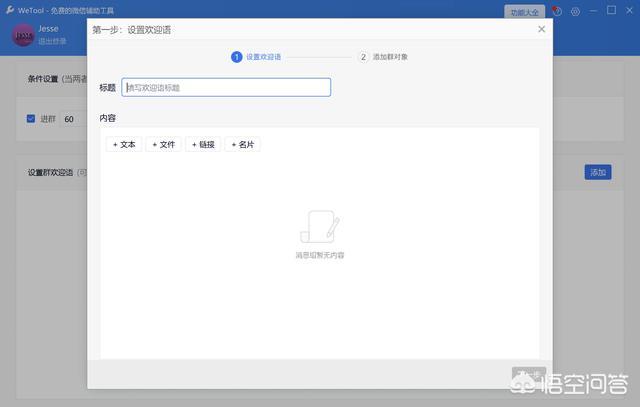The width and height of the screenshot is (640, 407).
Task: Click the 退出登录 logout link
Action: pyautogui.click(x=52, y=41)
